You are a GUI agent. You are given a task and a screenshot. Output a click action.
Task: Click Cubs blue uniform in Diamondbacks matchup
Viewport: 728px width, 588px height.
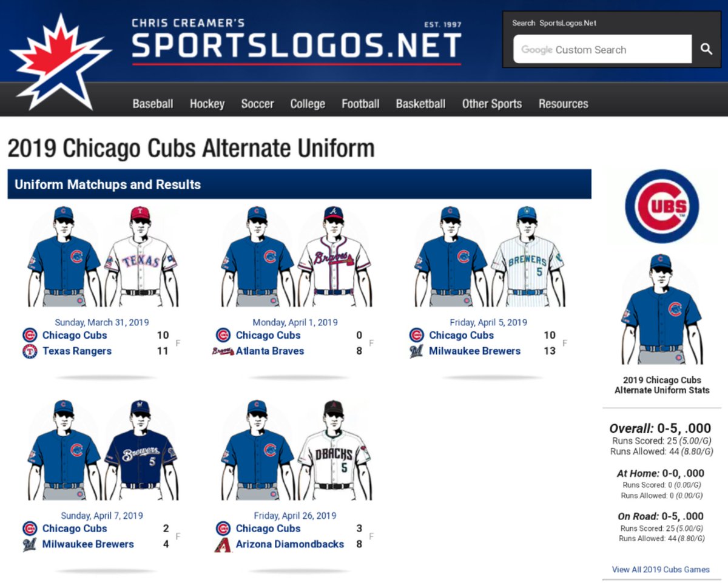click(x=257, y=450)
